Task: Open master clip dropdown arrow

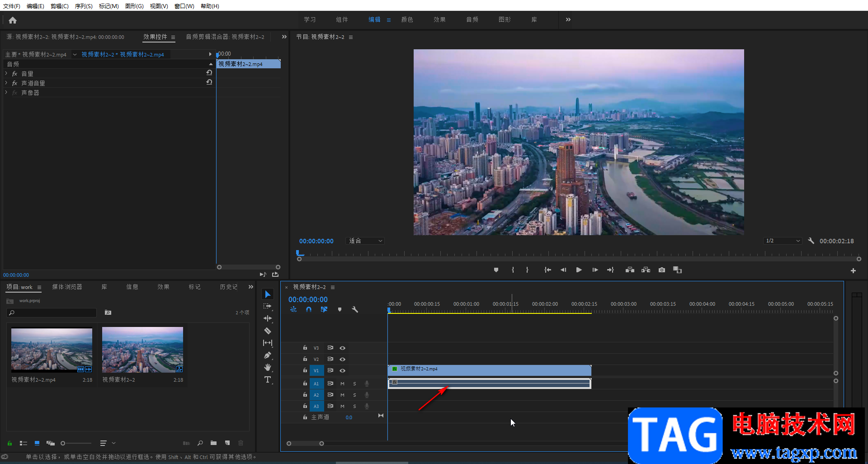Action: (x=75, y=54)
